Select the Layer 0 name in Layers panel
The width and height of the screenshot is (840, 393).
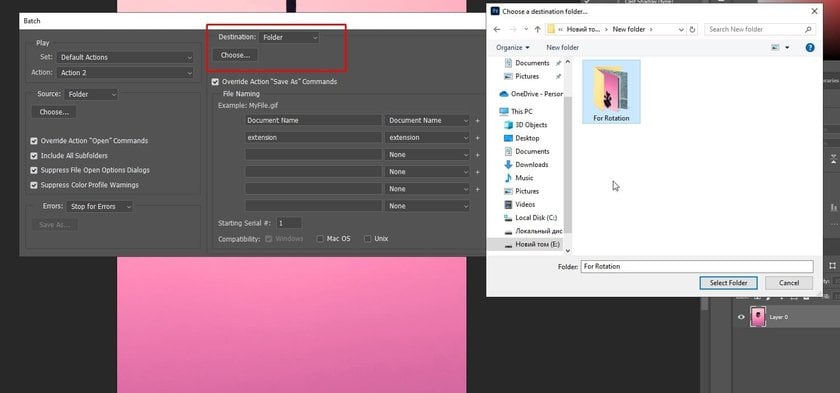click(779, 317)
